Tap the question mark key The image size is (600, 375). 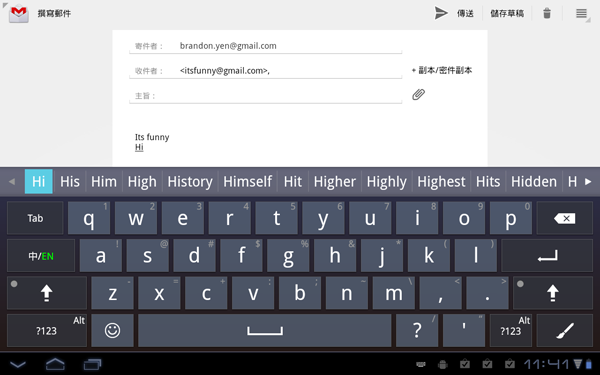pyautogui.click(x=417, y=330)
